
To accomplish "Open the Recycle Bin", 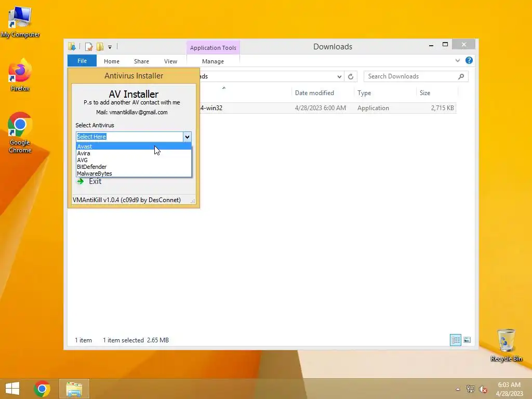I will coord(506,345).
